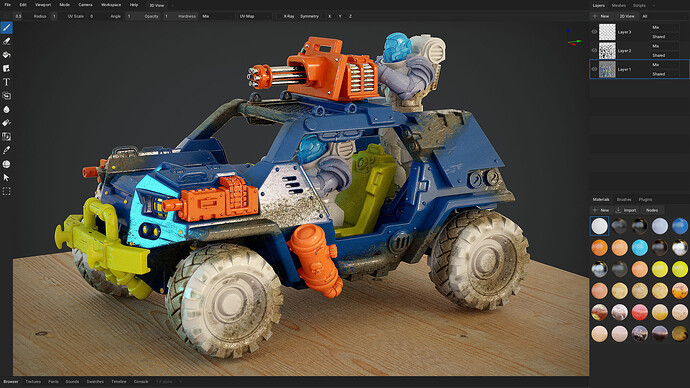Open the Console tab in bottom bar

[141, 382]
